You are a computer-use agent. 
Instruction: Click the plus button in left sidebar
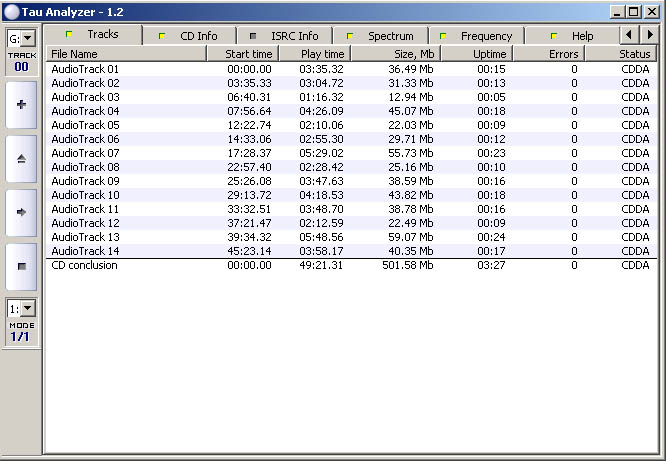click(21, 103)
